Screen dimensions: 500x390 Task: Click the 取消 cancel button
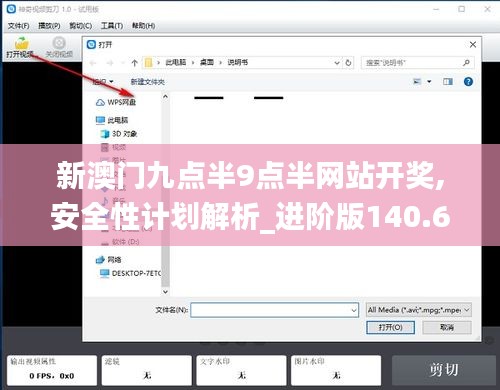tap(447, 327)
